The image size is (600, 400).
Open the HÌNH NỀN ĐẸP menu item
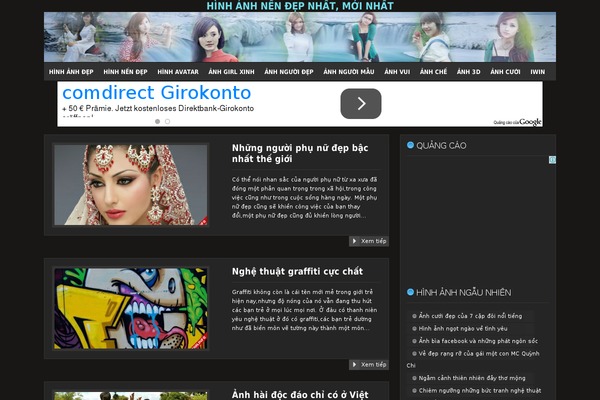(x=125, y=72)
